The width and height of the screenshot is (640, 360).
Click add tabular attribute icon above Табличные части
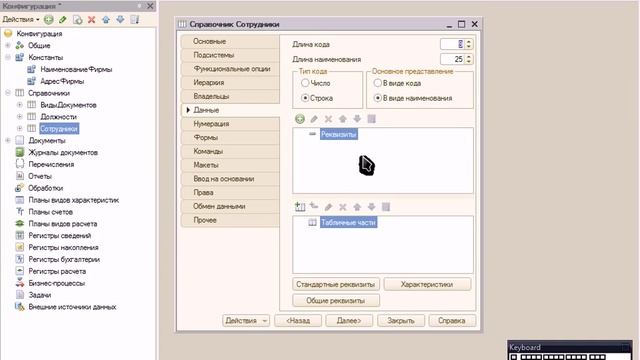pyautogui.click(x=314, y=206)
